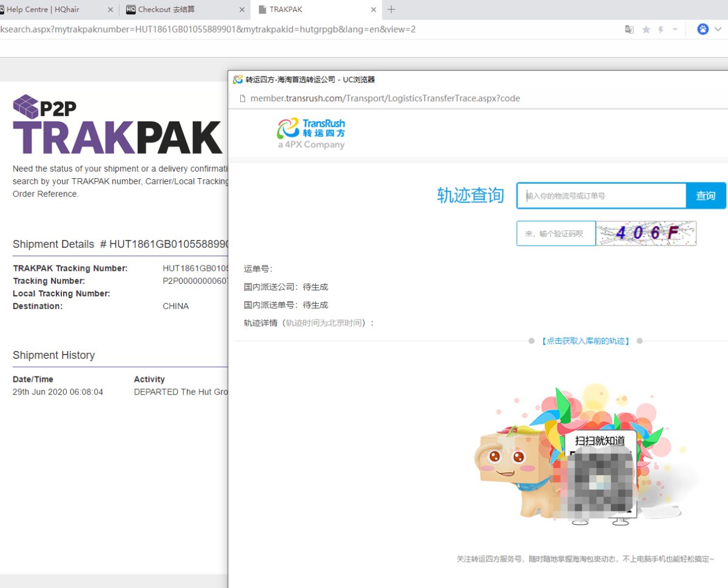Close the TRAKPAK tab

(374, 10)
